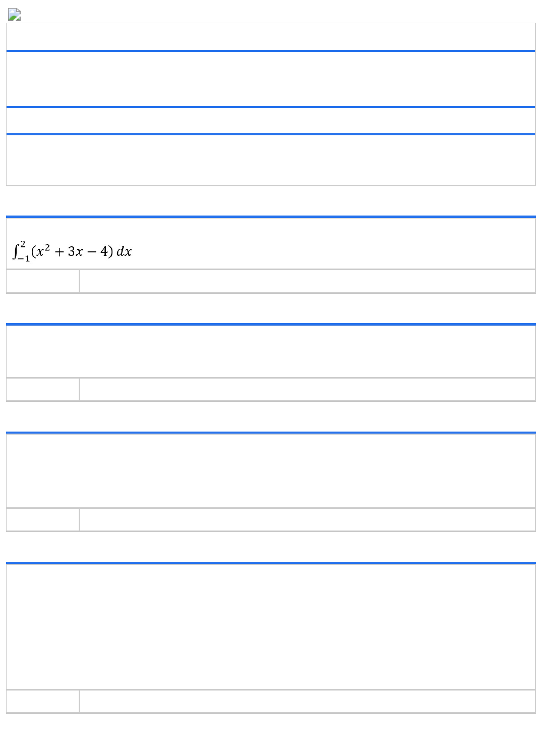
Task: Select the x² term in the integral
Action: coord(42,251)
